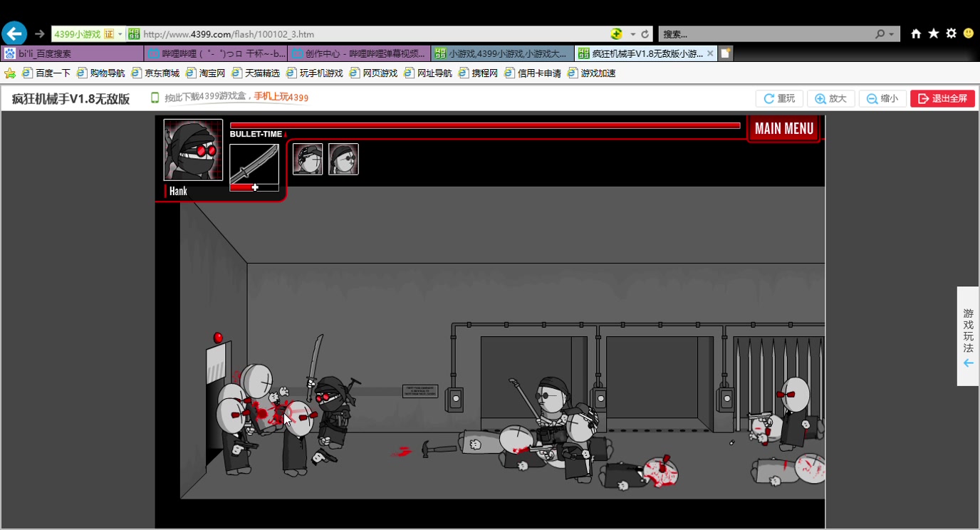The width and height of the screenshot is (980, 530).
Task: Click the BULLET-TIME label
Action: pyautogui.click(x=256, y=134)
